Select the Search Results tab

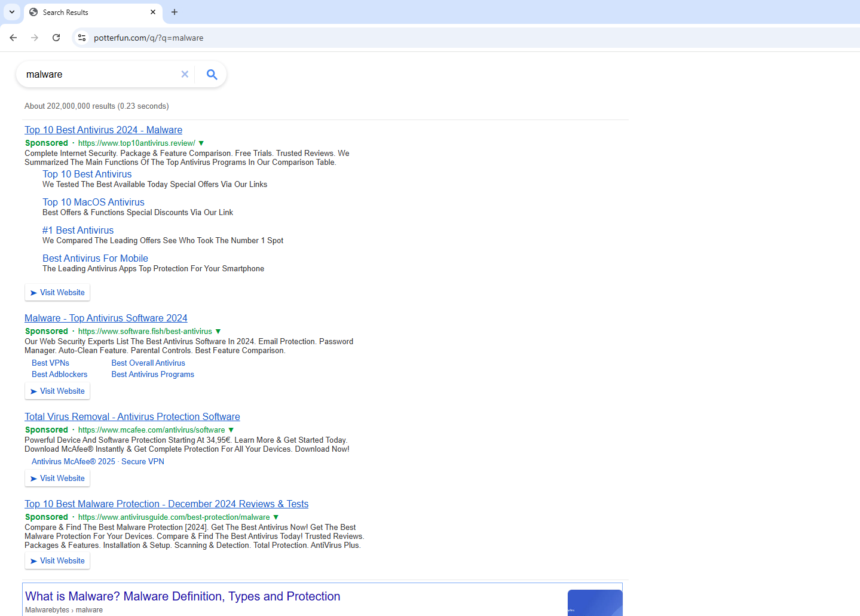pyautogui.click(x=93, y=12)
